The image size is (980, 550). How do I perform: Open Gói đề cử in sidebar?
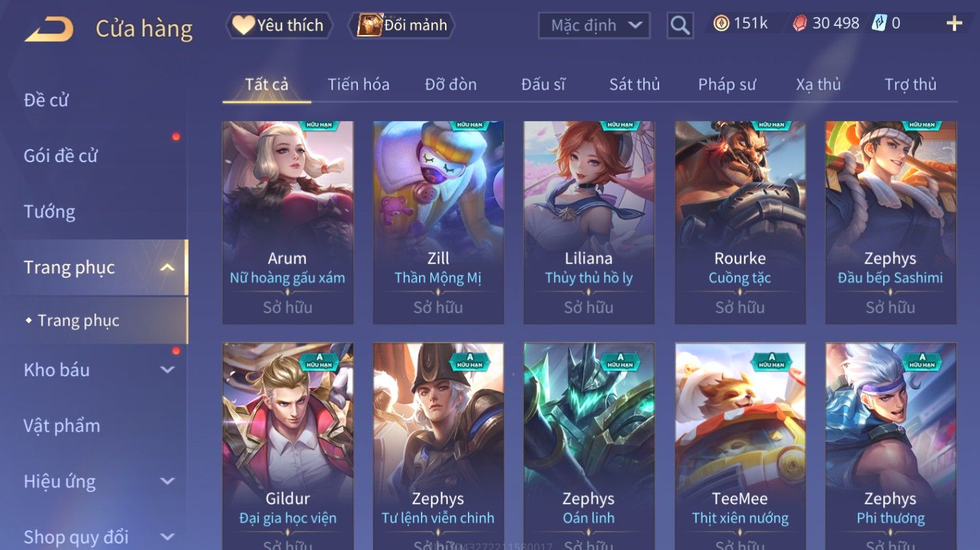pyautogui.click(x=61, y=156)
